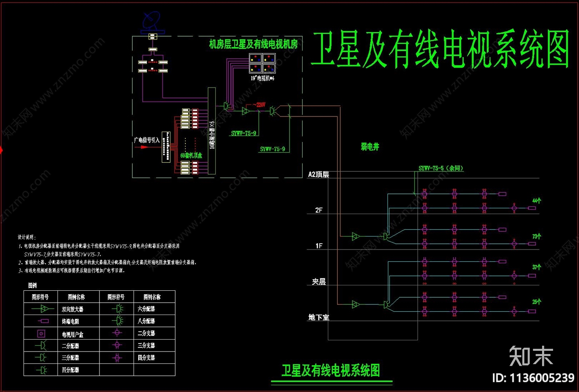Viewport: 579px width, 392px height.
Task: Click design note 2 about 前端放大器
Action: [x=107, y=263]
